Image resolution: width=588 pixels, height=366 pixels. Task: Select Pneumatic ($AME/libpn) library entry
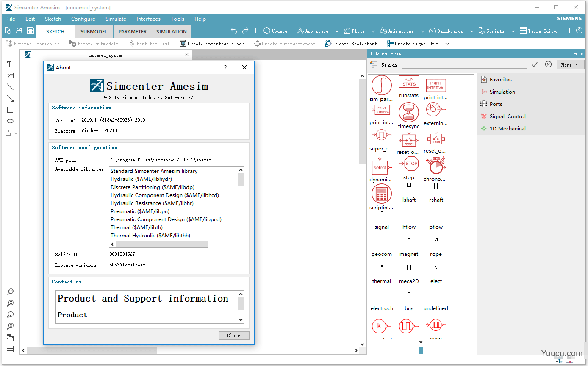tap(140, 211)
